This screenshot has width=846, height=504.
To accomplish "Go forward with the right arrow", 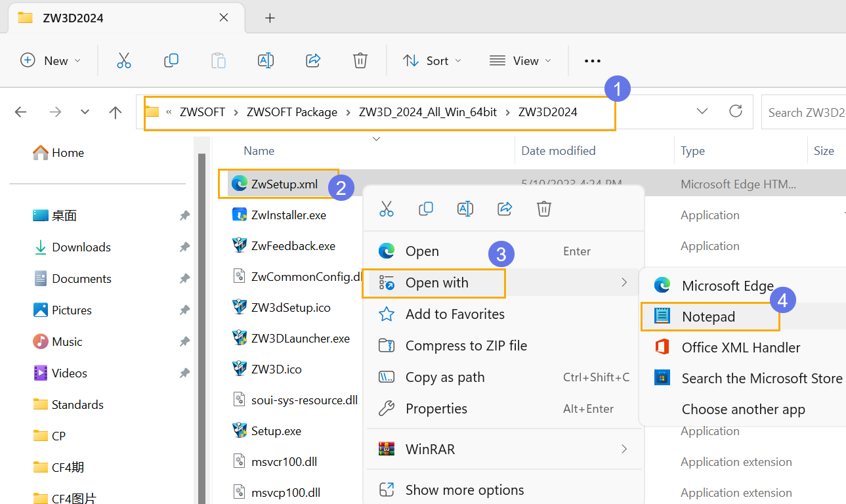I will pos(55,112).
